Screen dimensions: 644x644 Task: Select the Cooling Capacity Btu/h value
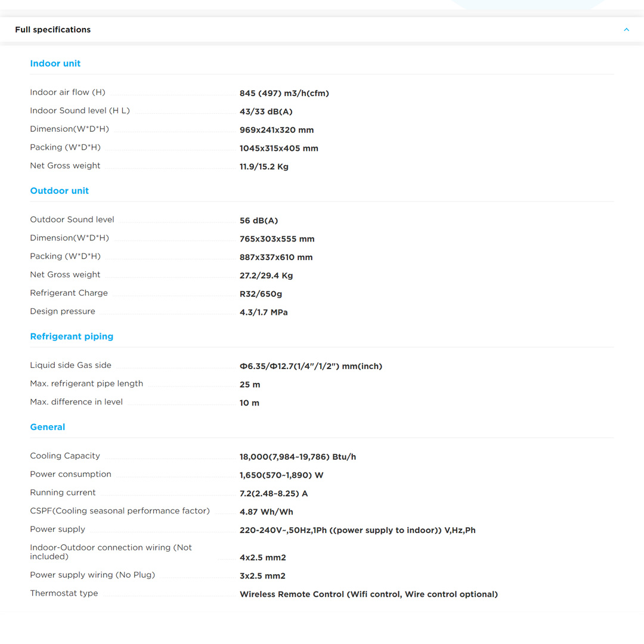298,457
